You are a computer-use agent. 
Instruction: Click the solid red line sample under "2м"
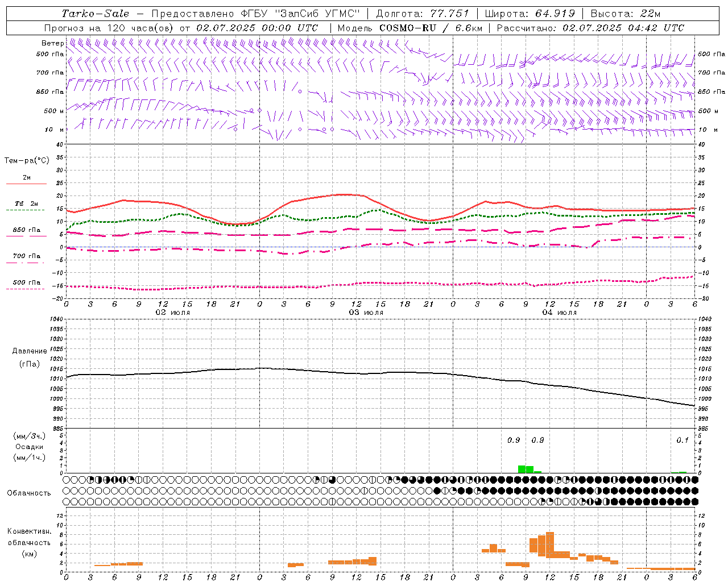click(x=26, y=184)
